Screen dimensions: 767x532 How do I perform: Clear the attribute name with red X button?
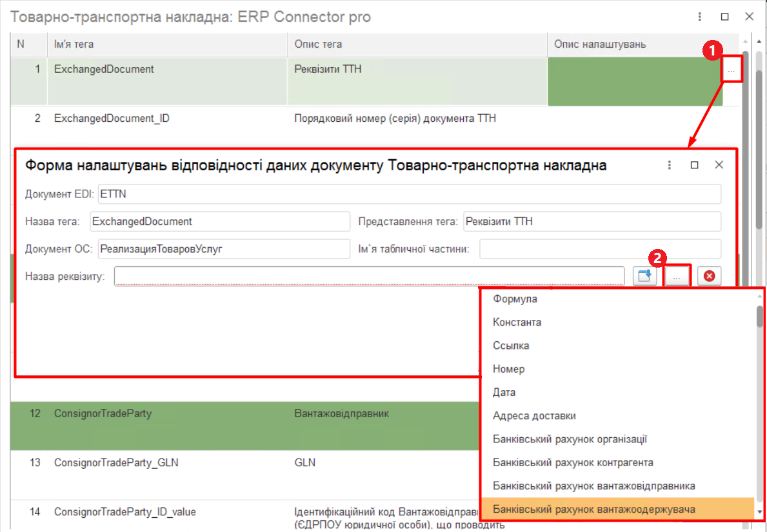click(709, 277)
